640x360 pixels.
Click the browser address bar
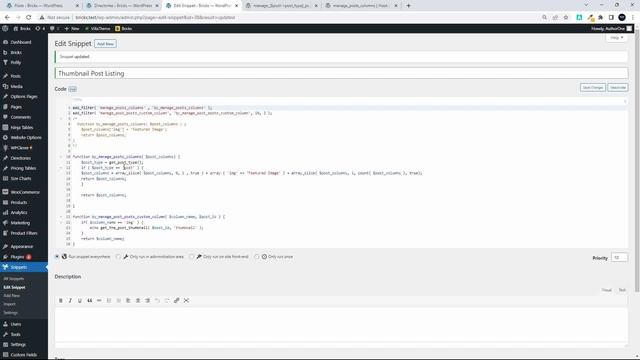coord(306,18)
